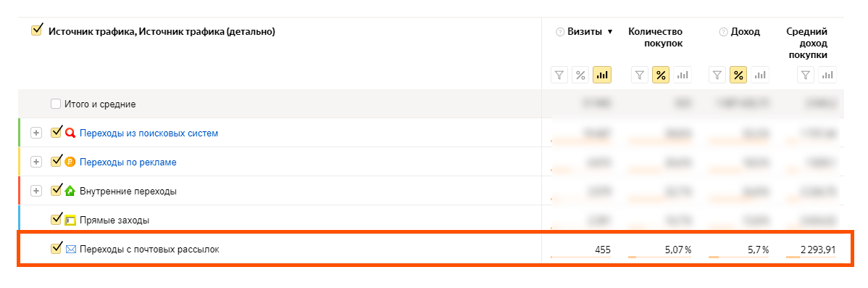Screen dimensions: 868x288
Task: Expand Переходы по рекламе row
Action: click(36, 162)
